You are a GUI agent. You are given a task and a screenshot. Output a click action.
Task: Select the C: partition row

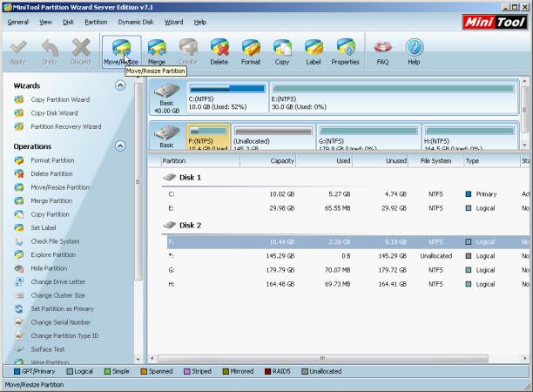348,194
